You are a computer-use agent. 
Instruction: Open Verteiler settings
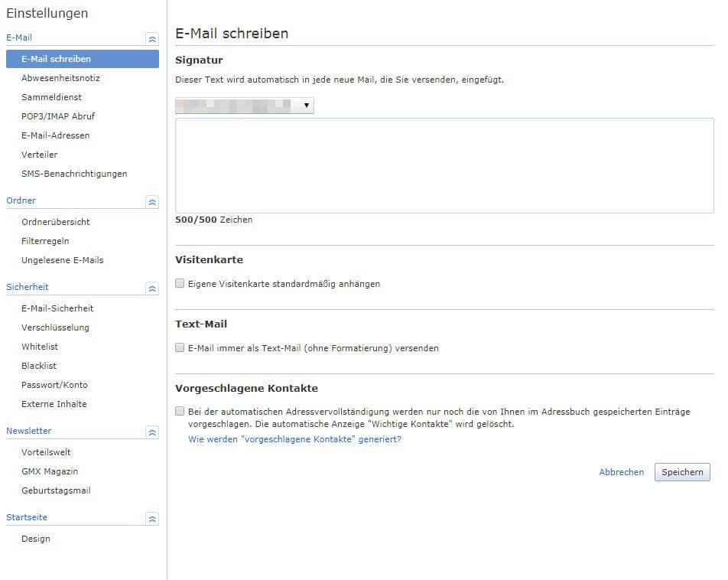click(40, 155)
